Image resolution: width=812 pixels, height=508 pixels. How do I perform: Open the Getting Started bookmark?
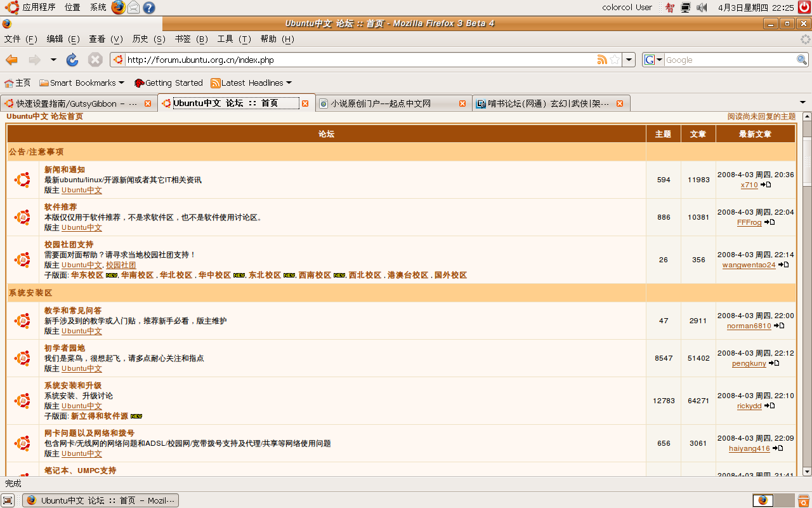coord(168,83)
